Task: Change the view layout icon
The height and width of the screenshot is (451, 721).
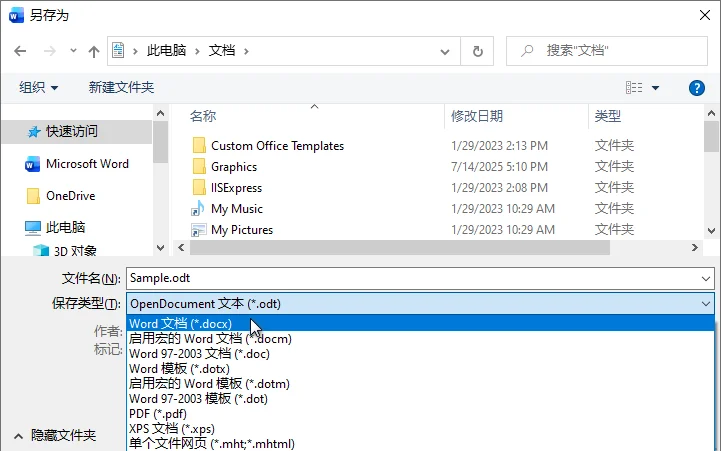Action: (x=634, y=87)
